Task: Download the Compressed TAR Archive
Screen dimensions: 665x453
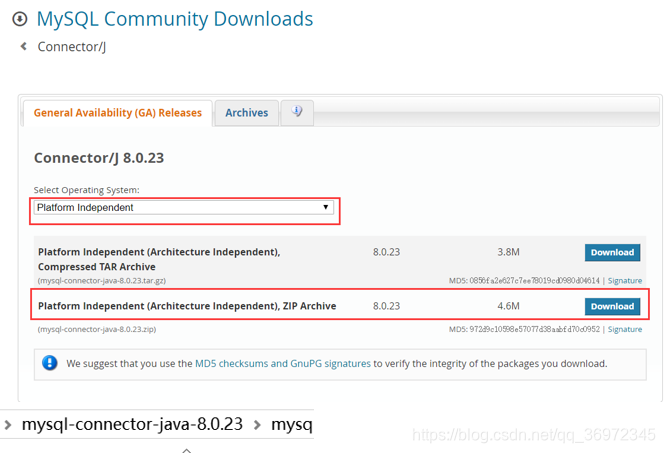Action: click(x=612, y=252)
